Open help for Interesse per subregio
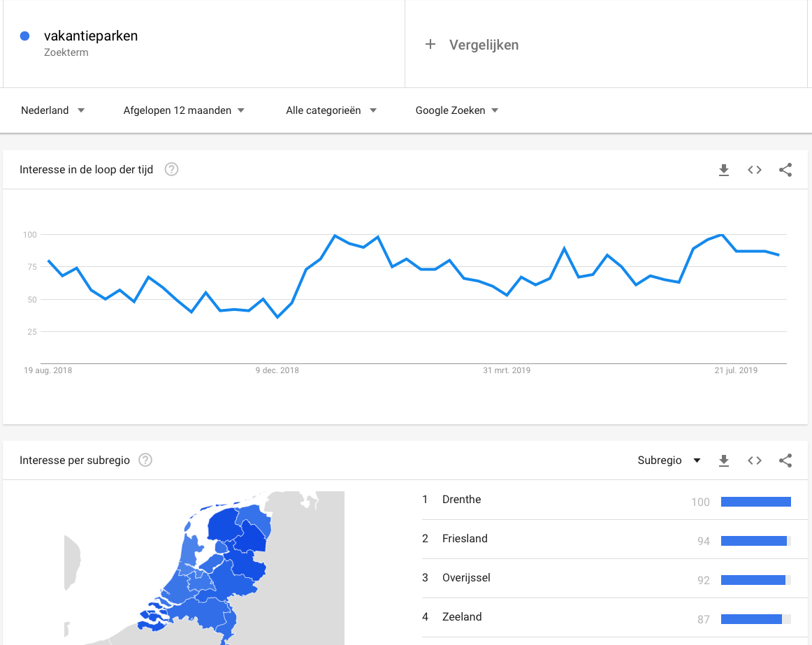Screen dimensions: 812x645 [145, 460]
